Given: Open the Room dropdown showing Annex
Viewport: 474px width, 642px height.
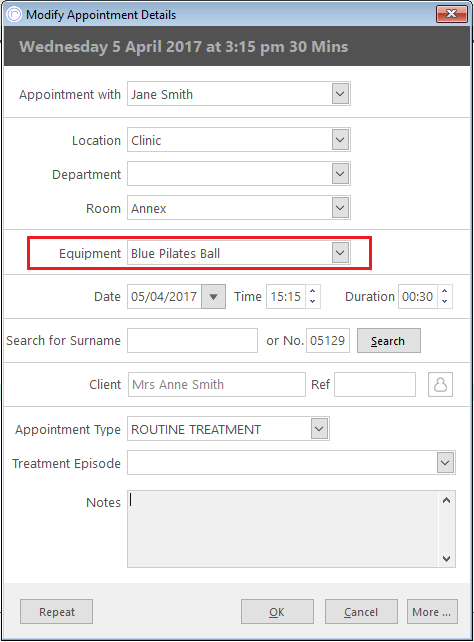Looking at the screenshot, I should [340, 208].
